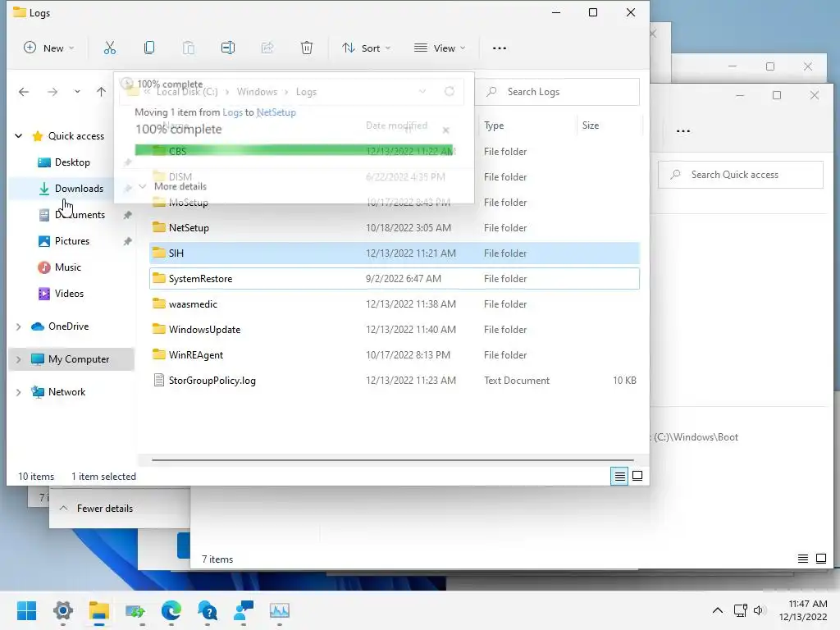Image resolution: width=840 pixels, height=630 pixels.
Task: Click the horizontal scrollbar in the file list
Action: [393, 459]
